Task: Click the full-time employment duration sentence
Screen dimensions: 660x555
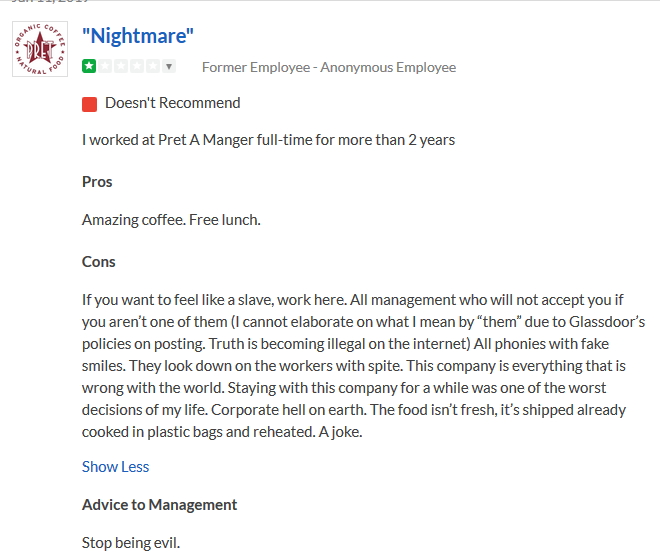Action: coord(268,140)
